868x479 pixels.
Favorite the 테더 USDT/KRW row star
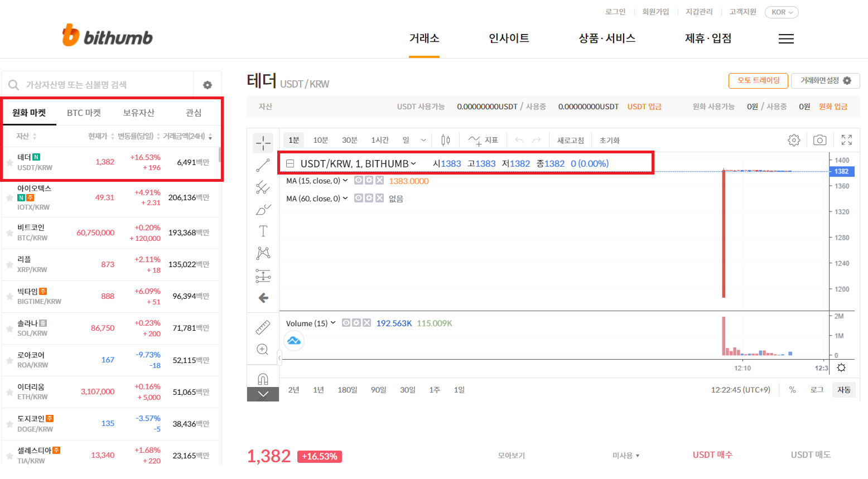(9, 162)
